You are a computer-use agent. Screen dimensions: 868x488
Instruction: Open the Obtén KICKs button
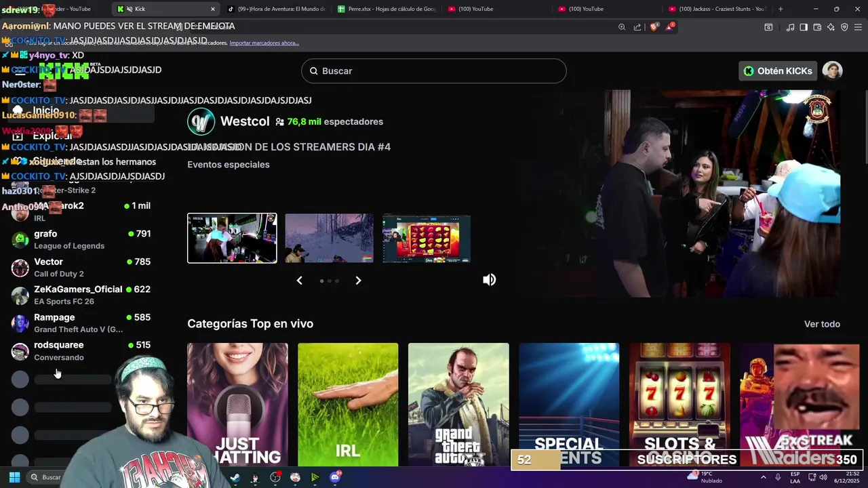(777, 70)
